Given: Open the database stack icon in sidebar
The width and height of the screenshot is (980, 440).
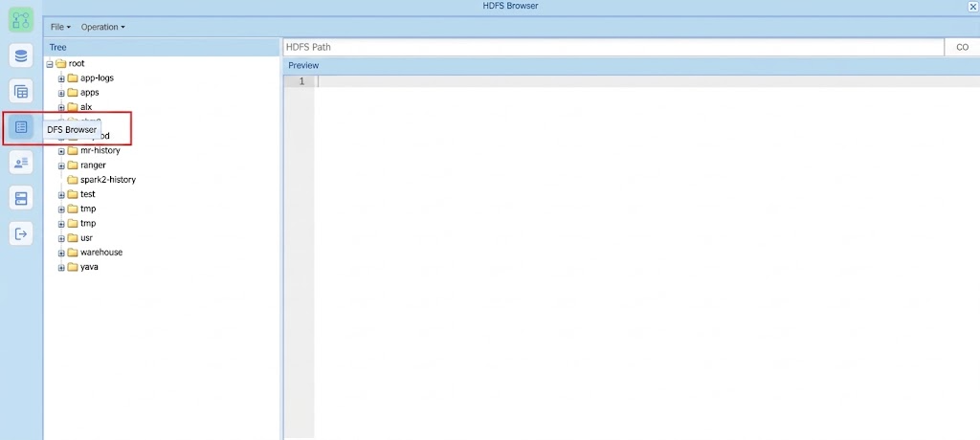Looking at the screenshot, I should point(21,56).
